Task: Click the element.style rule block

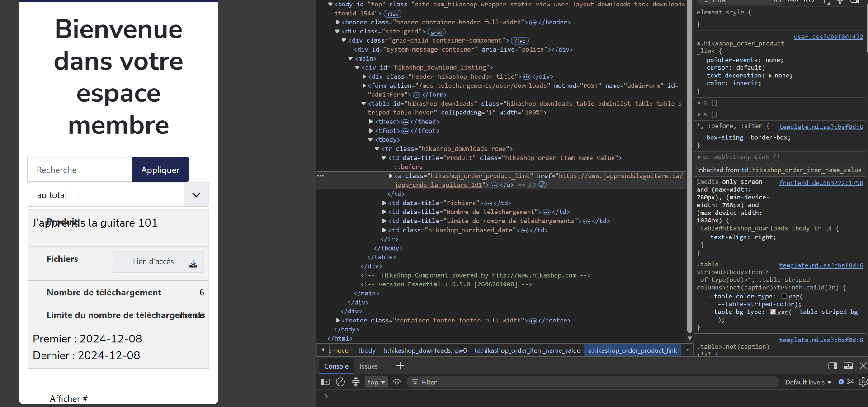Action: tap(780, 18)
